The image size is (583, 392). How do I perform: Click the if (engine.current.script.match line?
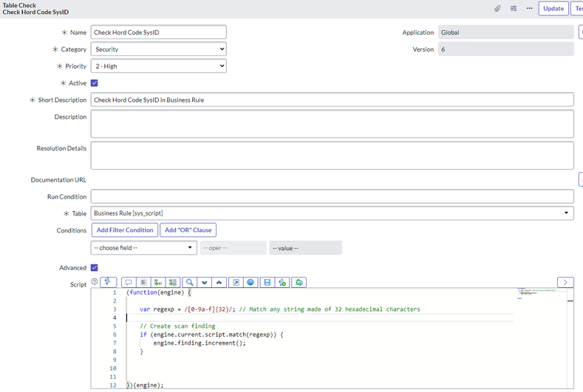211,334
